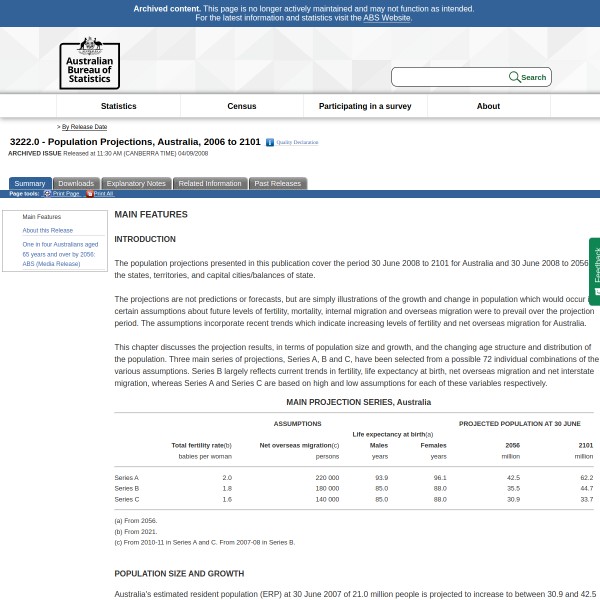Open About this Release in sidebar
This screenshot has height=600, width=600.
47,230
